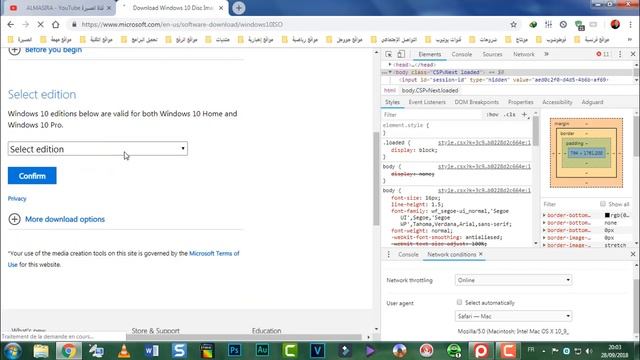Open the Properties pane tab
The width and height of the screenshot is (640, 360).
(520, 102)
